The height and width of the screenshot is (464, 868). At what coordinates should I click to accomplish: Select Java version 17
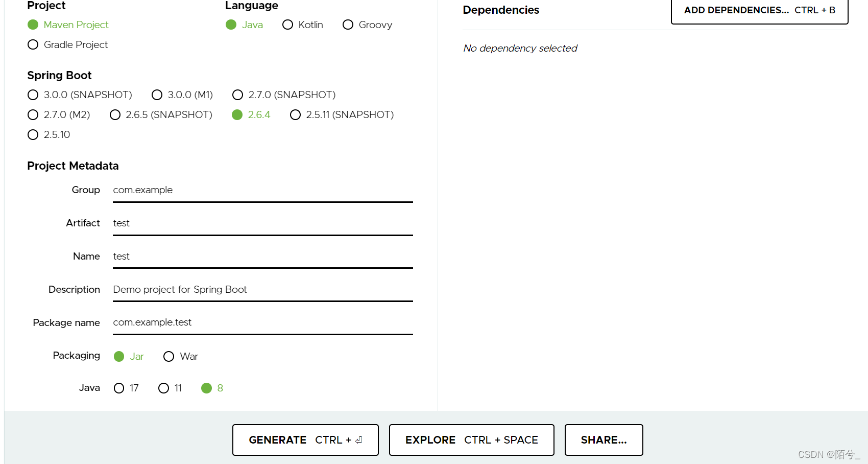pyautogui.click(x=126, y=388)
